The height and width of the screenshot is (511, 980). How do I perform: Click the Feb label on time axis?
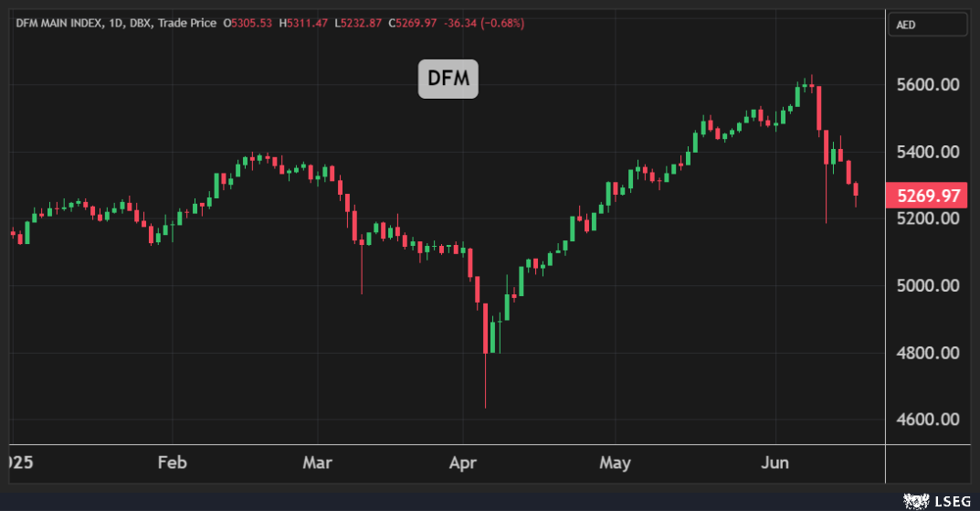(x=172, y=463)
